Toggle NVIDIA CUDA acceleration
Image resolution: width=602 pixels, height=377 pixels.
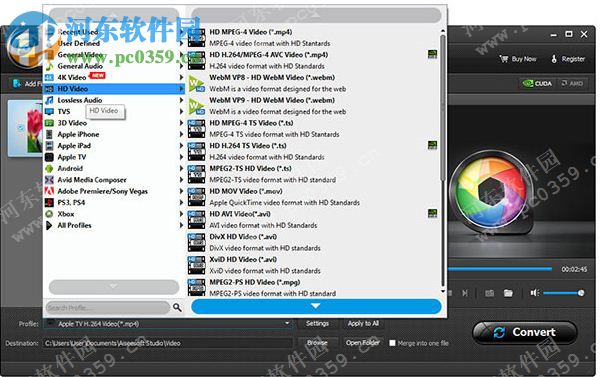[x=537, y=83]
